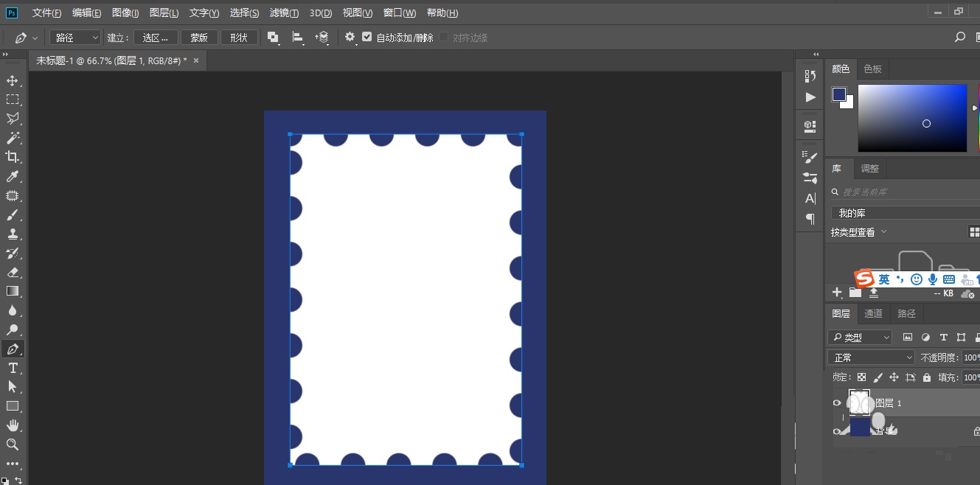
Task: Toggle visibility of the 背景 layer
Action: click(837, 430)
